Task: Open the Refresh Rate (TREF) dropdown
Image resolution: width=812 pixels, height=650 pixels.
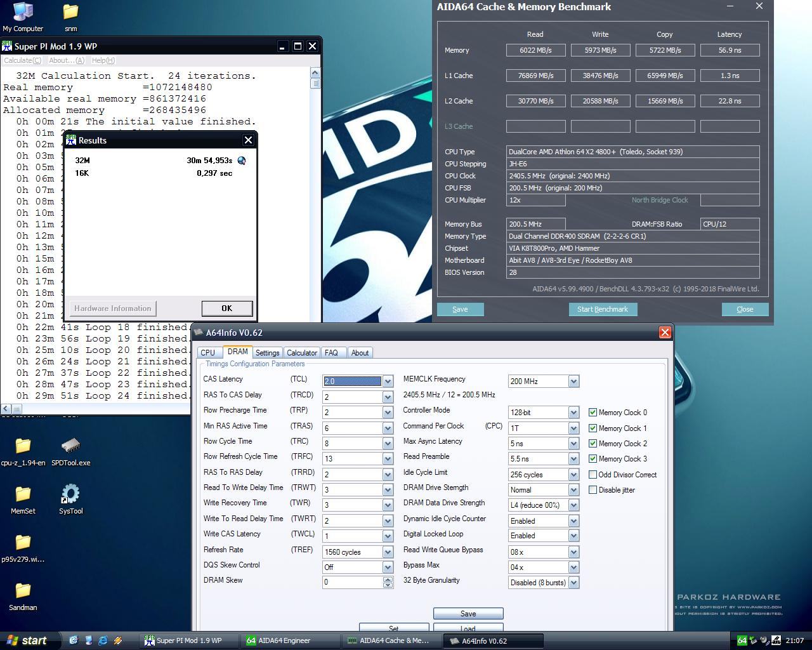Action: point(388,552)
